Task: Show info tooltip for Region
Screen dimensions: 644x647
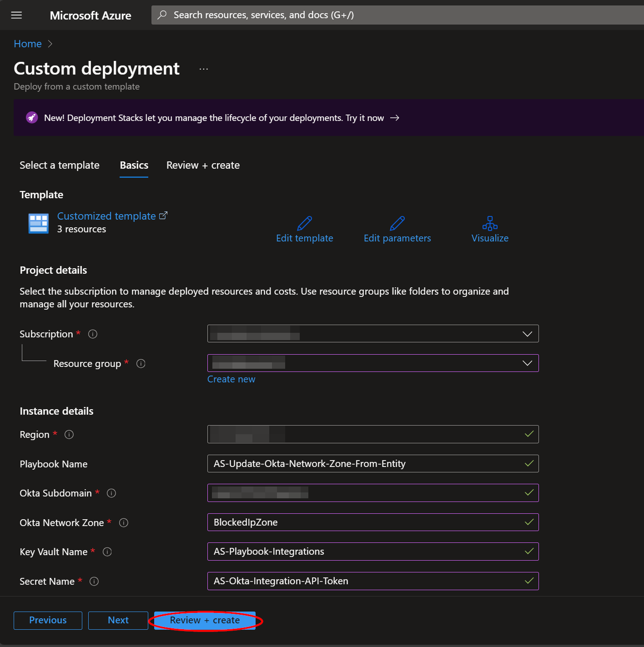Action: click(69, 435)
